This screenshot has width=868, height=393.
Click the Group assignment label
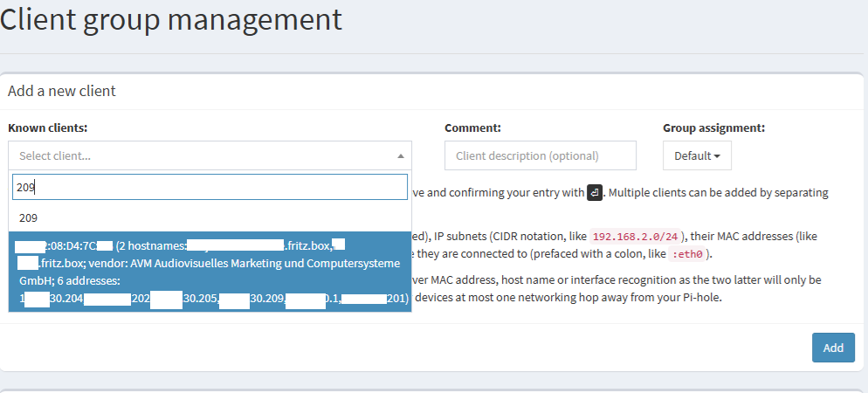(713, 128)
